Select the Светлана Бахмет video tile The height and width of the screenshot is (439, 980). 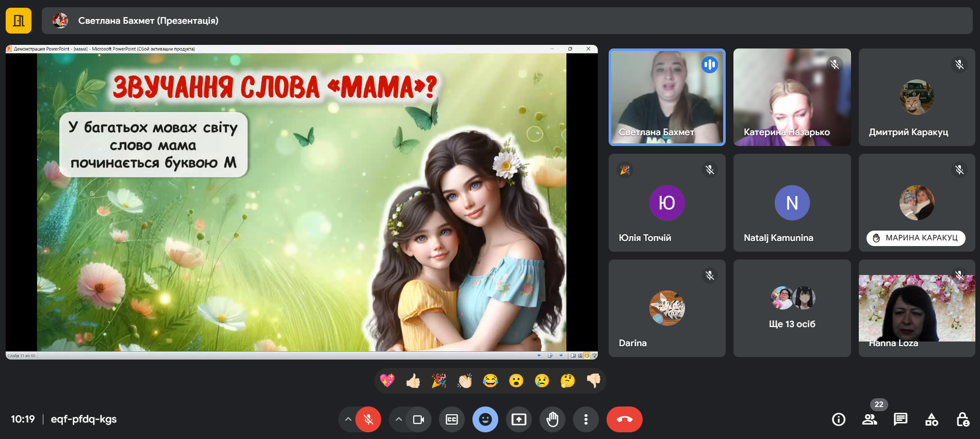667,97
